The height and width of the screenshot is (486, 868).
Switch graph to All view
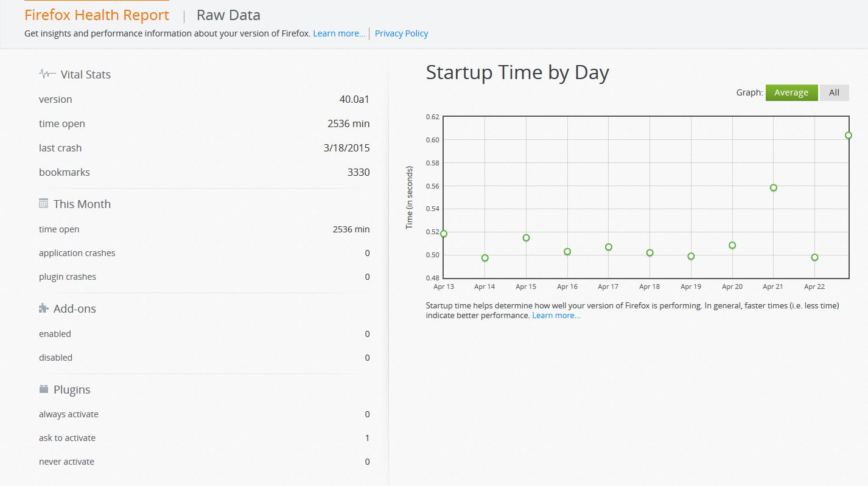click(834, 92)
